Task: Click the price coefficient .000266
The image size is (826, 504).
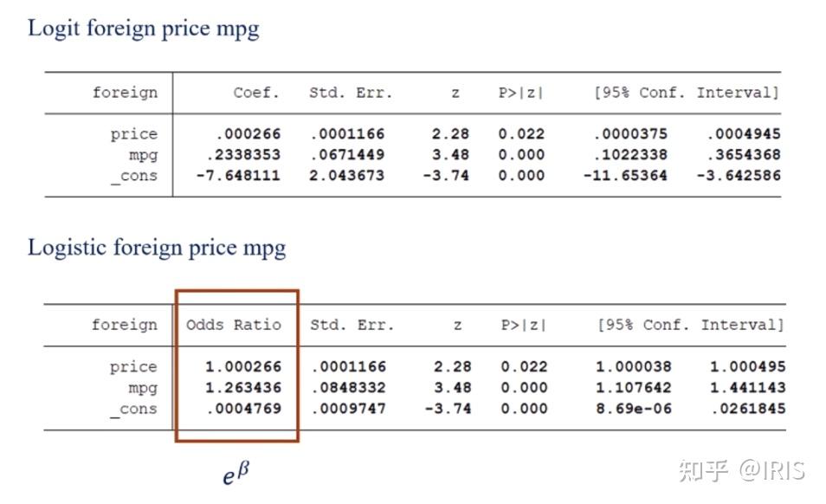Action: coord(249,134)
